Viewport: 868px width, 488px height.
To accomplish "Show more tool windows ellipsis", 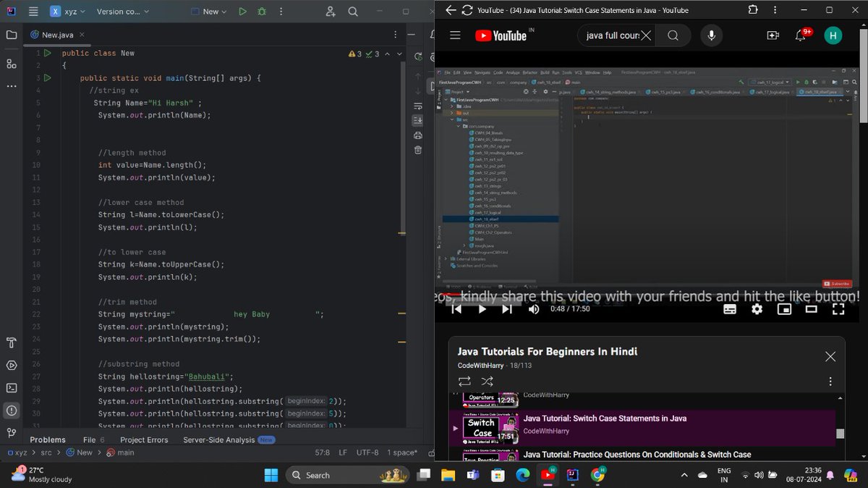I will tap(12, 86).
